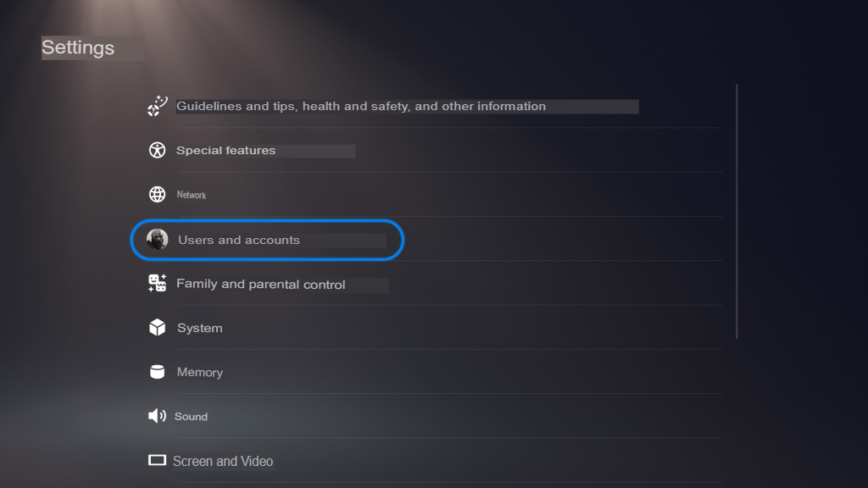Select the System cube icon
The image size is (868, 488).
[157, 328]
